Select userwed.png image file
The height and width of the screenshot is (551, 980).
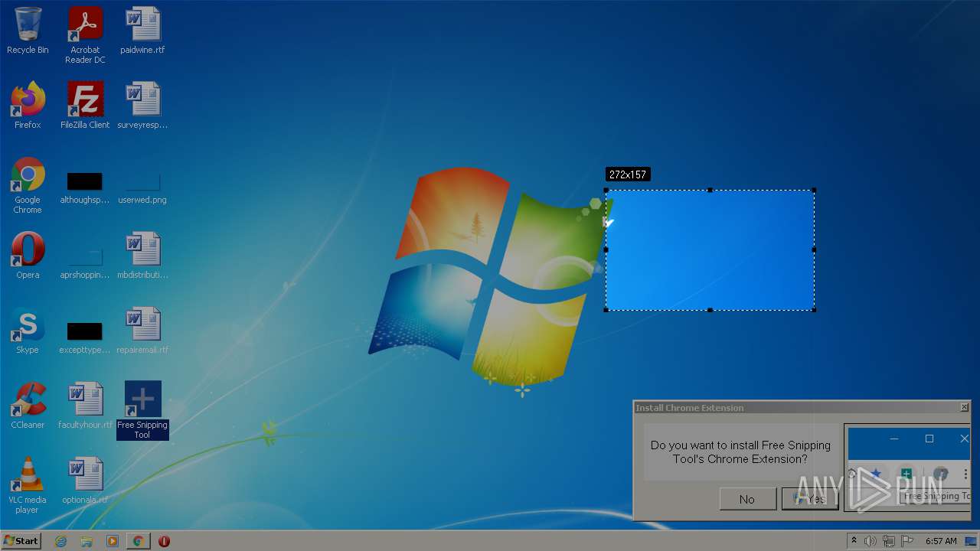142,188
